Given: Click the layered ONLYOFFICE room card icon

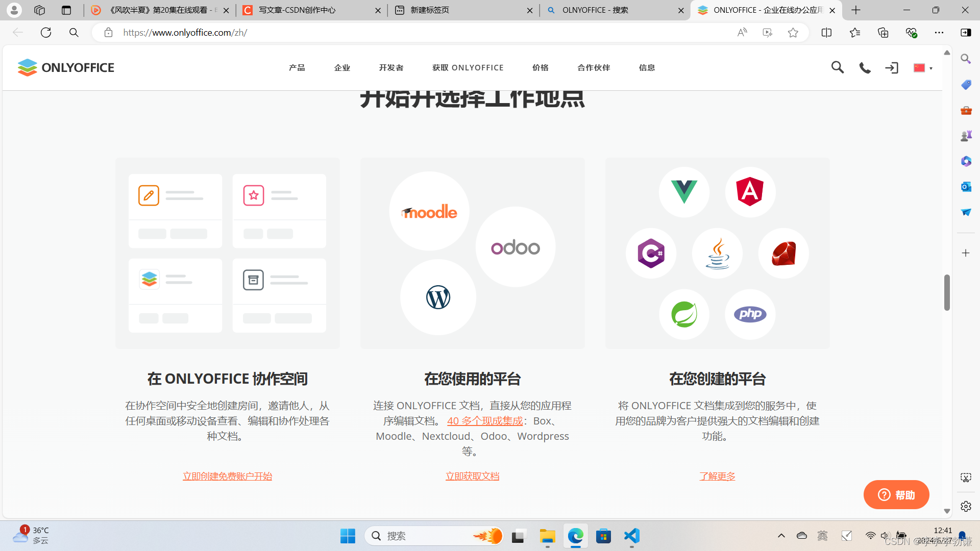Looking at the screenshot, I should click(149, 279).
